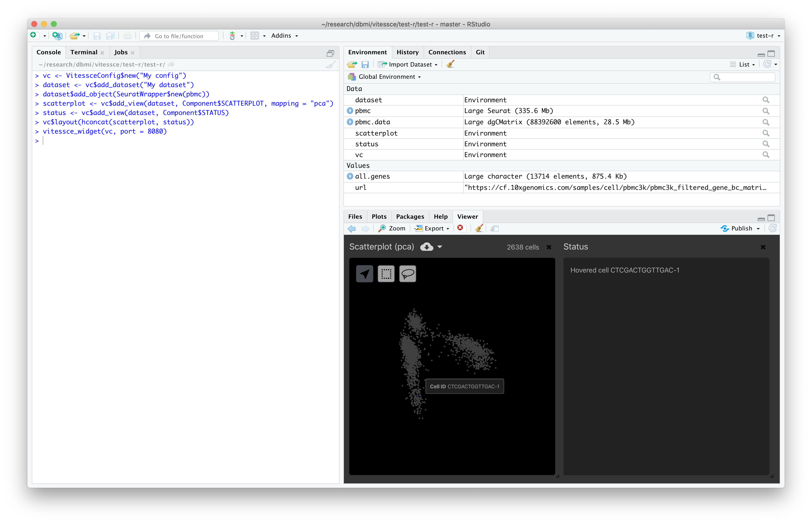
Task: Click the Publish button in Viewer
Action: coord(739,228)
